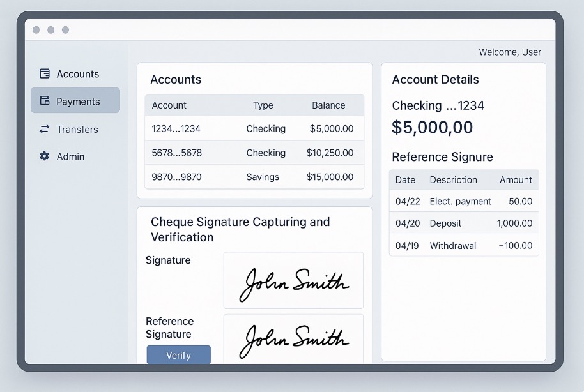Image resolution: width=584 pixels, height=392 pixels.
Task: Go to the Transfers sidebar item
Action: (x=75, y=129)
